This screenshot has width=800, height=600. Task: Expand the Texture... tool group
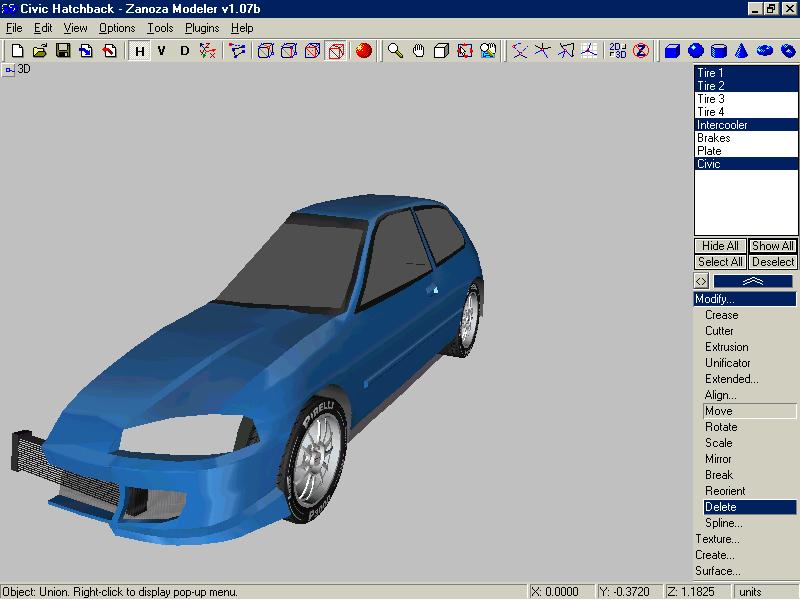pos(717,539)
